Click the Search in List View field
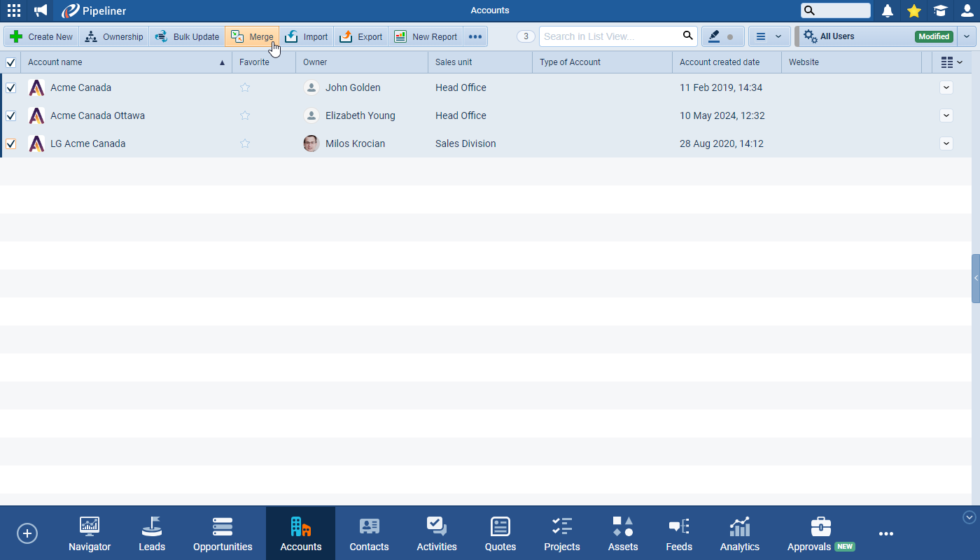This screenshot has width=980, height=560. (x=609, y=36)
